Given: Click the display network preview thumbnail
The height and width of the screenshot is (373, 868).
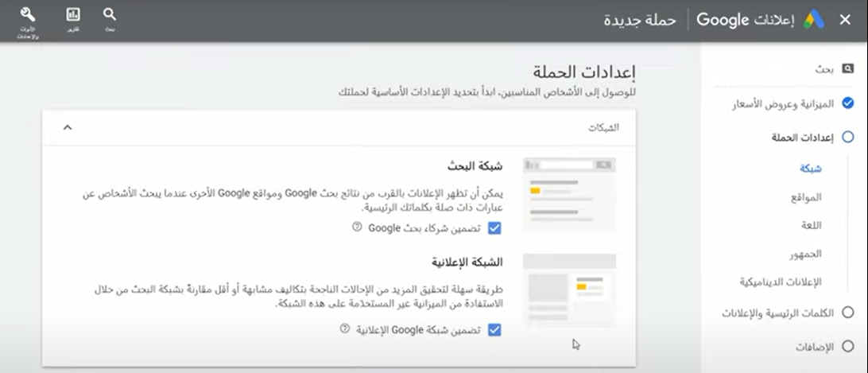Looking at the screenshot, I should click(x=569, y=289).
